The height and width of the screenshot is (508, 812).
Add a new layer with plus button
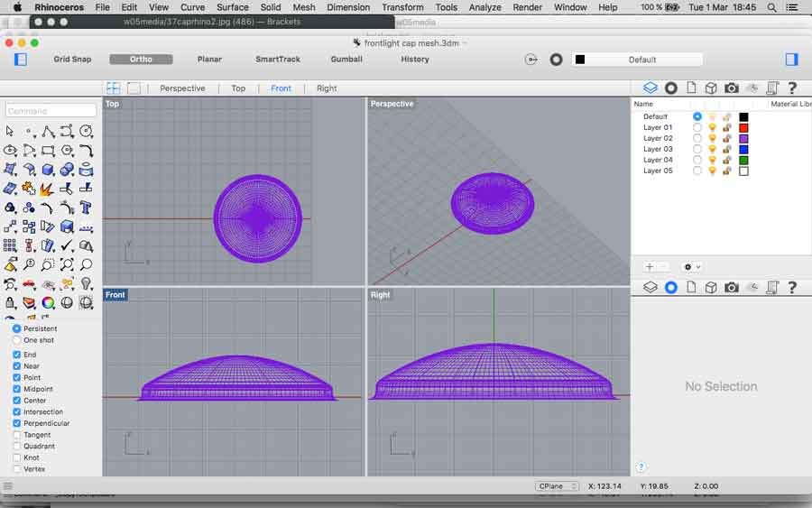(x=649, y=267)
